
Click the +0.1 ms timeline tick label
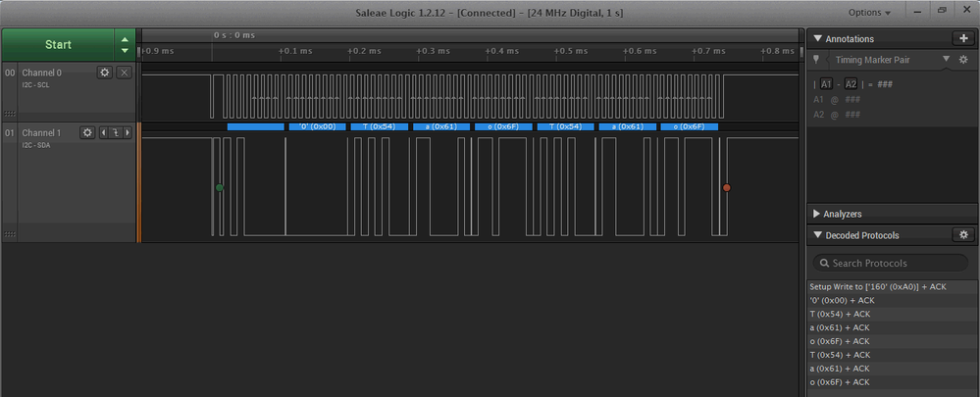pos(295,51)
